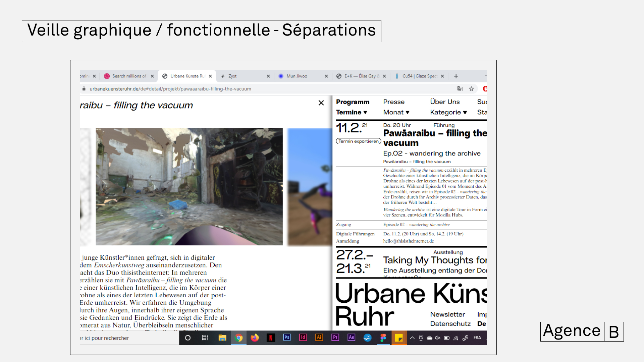The width and height of the screenshot is (644, 362).
Task: Open the Newsletter link in footer
Action: click(447, 314)
